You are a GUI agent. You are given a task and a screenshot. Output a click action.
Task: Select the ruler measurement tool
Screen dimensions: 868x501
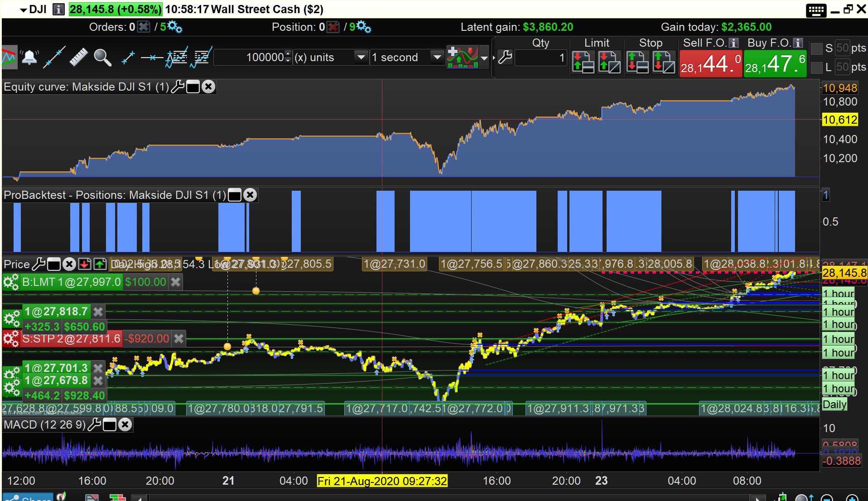(x=78, y=58)
